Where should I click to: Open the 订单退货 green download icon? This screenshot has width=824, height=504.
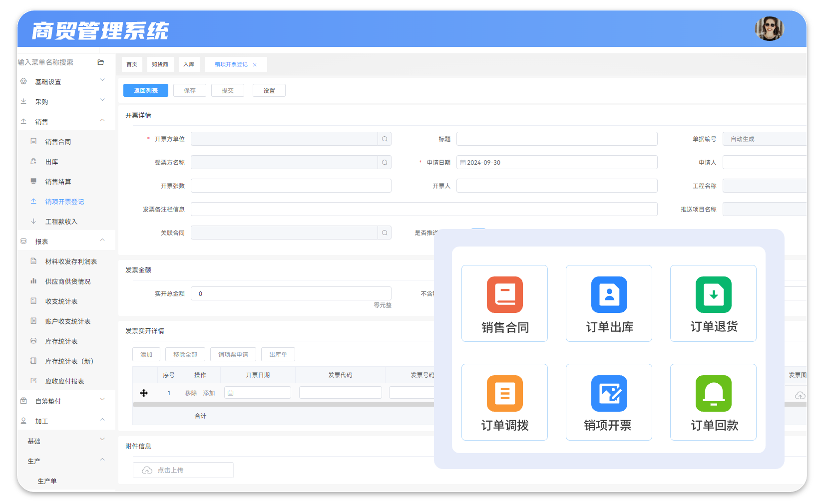coord(713,294)
